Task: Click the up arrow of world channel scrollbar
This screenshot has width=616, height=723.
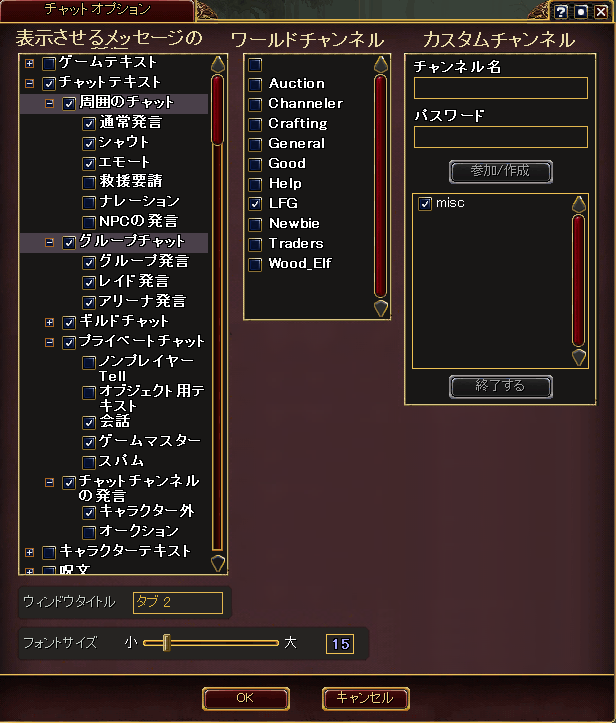Action: click(x=381, y=64)
